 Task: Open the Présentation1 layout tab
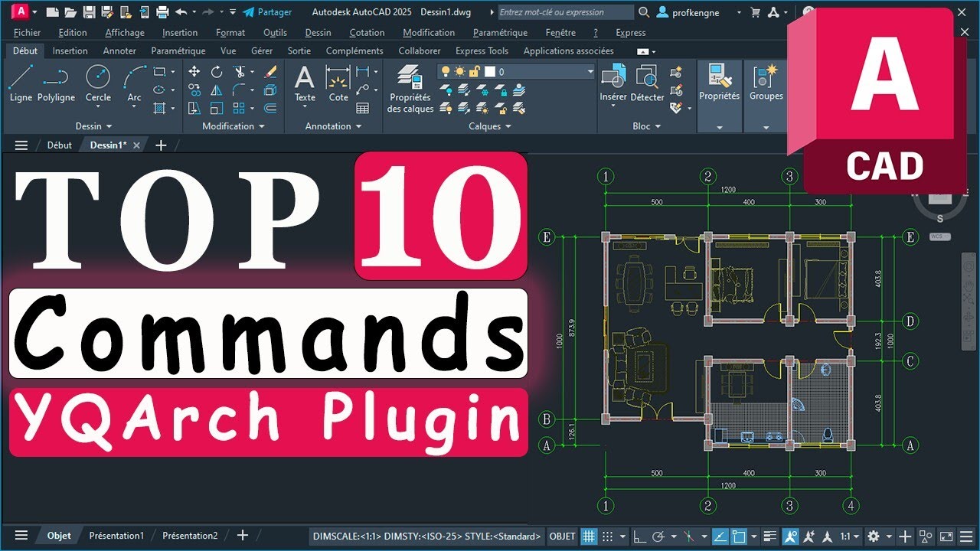click(116, 536)
